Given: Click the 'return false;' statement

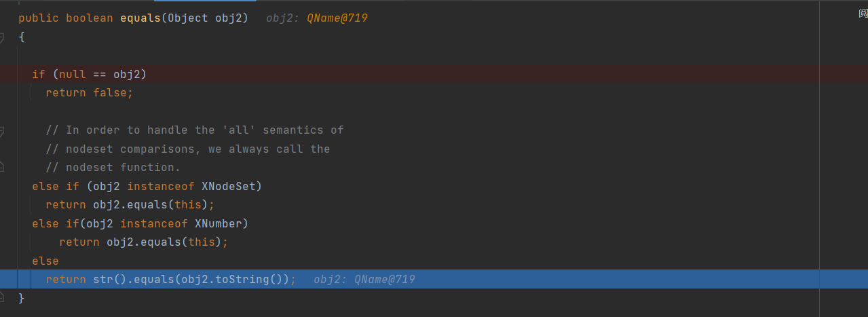Looking at the screenshot, I should pyautogui.click(x=89, y=92).
